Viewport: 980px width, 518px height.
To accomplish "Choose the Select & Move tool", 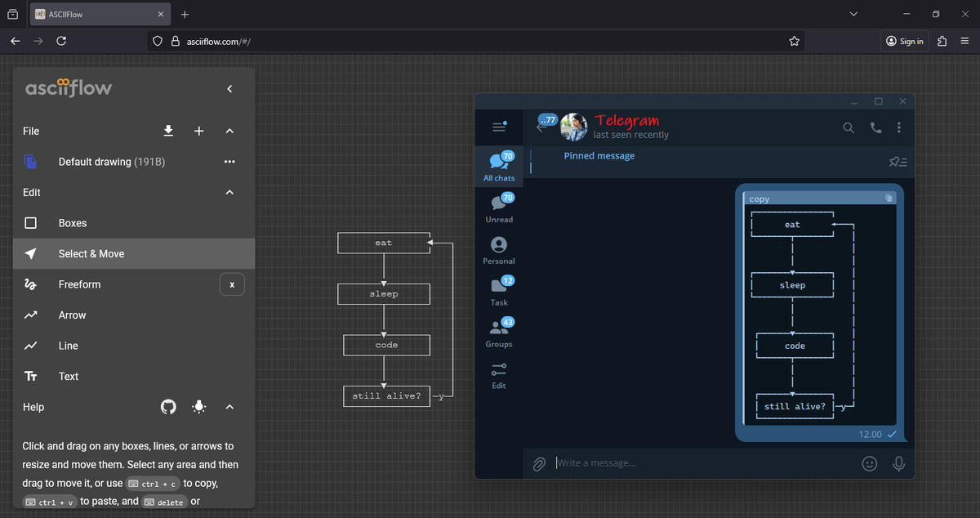I will pyautogui.click(x=134, y=253).
